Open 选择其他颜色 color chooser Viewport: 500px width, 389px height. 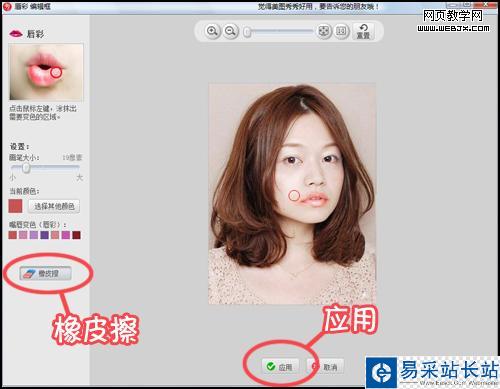coord(54,206)
